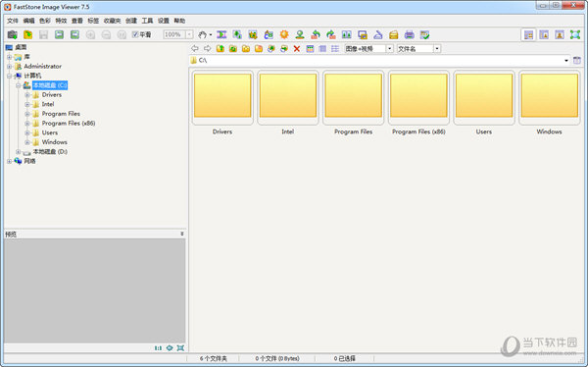Image resolution: width=588 pixels, height=367 pixels.
Task: Open Compare Selected Images icon
Action: click(347, 35)
